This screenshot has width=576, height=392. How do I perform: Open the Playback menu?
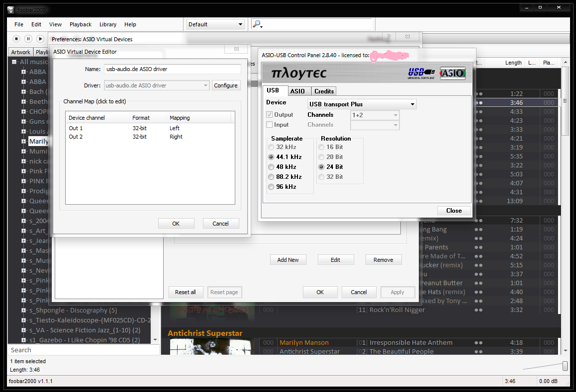click(x=81, y=24)
